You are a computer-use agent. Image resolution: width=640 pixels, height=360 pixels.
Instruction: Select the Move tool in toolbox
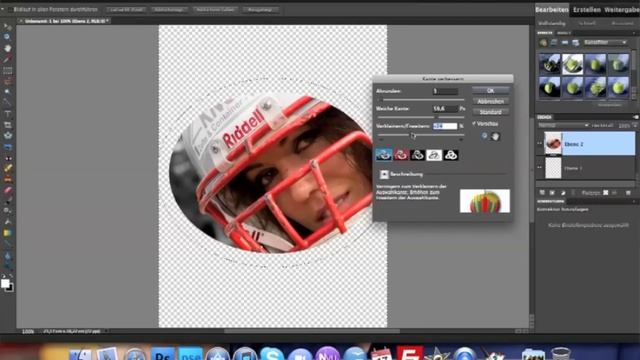tap(7, 27)
